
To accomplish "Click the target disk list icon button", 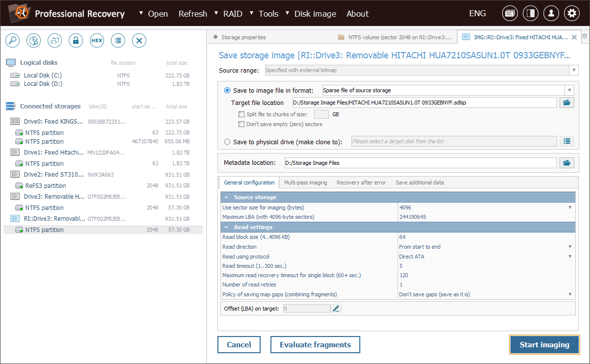I will (567, 141).
